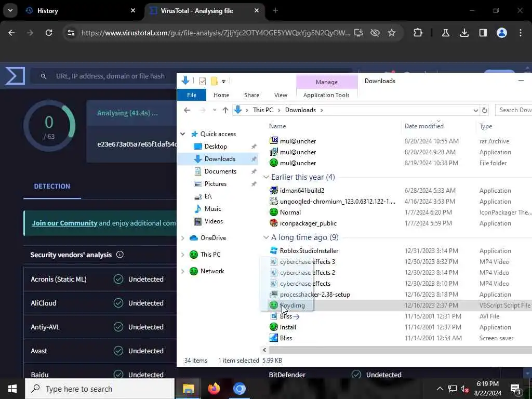Open the DETECTION tab on VirusTotal
Image resolution: width=532 pixels, height=399 pixels.
coord(52,187)
